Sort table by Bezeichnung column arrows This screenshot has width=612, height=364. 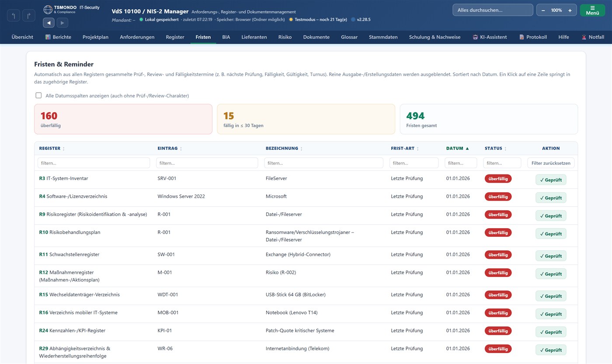[x=301, y=149]
